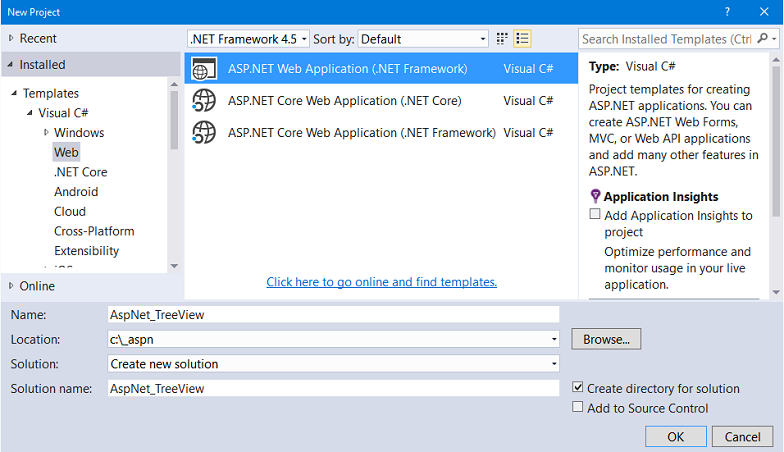Screen dimensions: 784x452
Task: Click the template tree scrollbar thumb
Action: [x=174, y=120]
